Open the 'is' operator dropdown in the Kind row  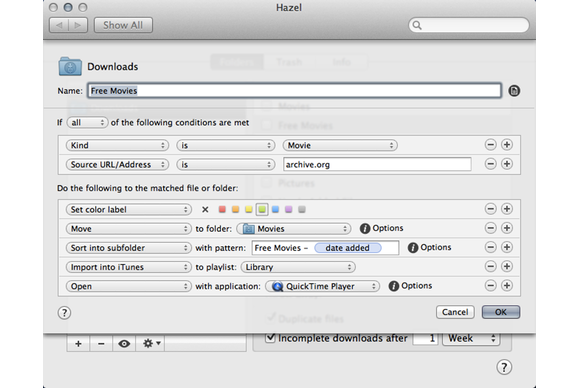click(x=226, y=145)
